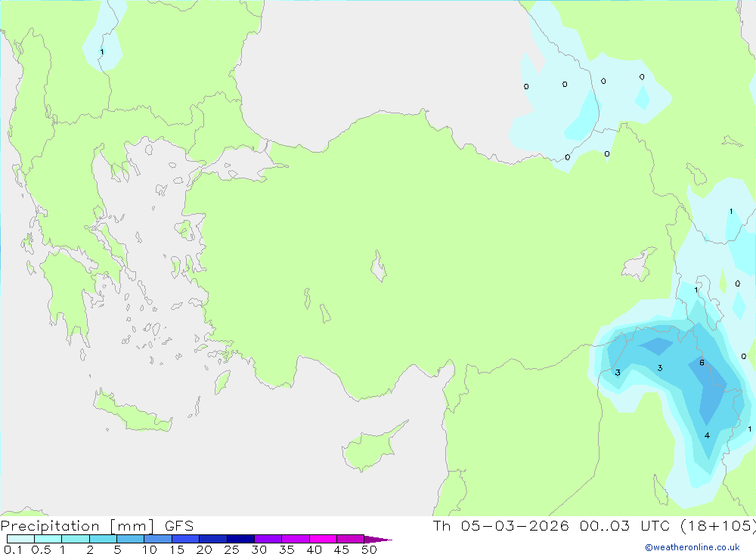Pick the 40–45 mm magenta legend swatch
756x554 pixels.
(323, 539)
